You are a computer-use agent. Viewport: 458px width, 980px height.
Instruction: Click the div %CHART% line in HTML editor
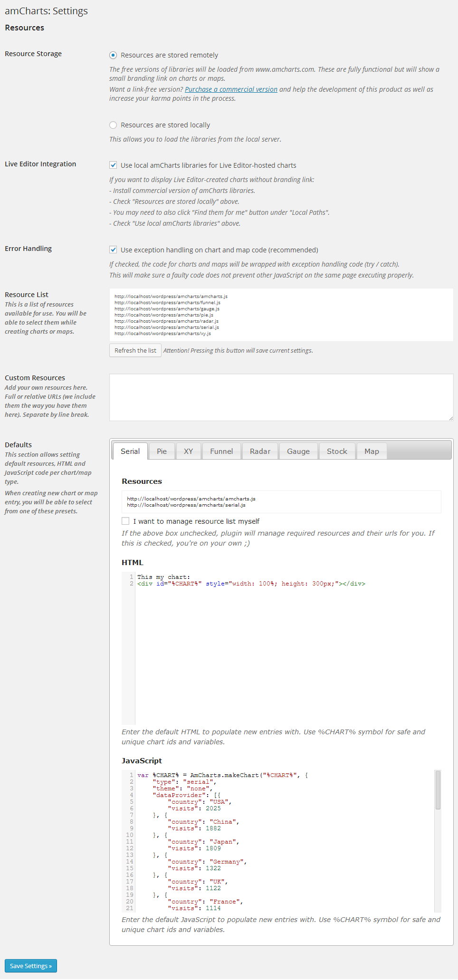(x=251, y=584)
